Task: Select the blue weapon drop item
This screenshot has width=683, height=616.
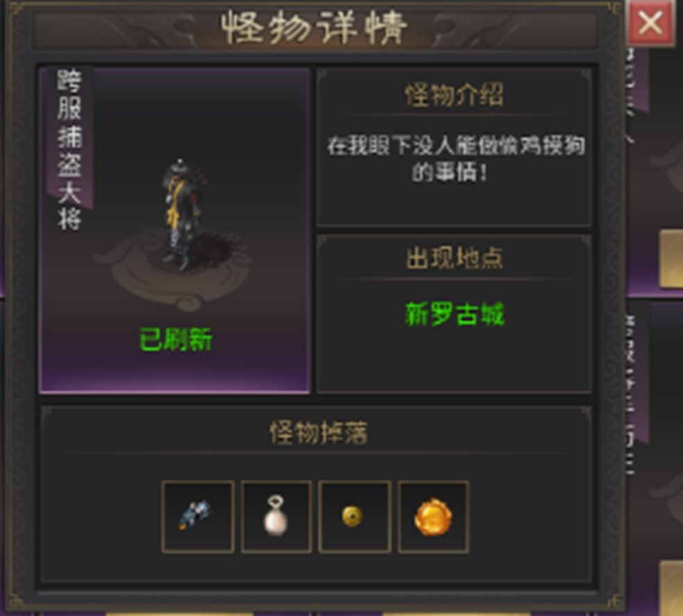Action: click(x=198, y=517)
